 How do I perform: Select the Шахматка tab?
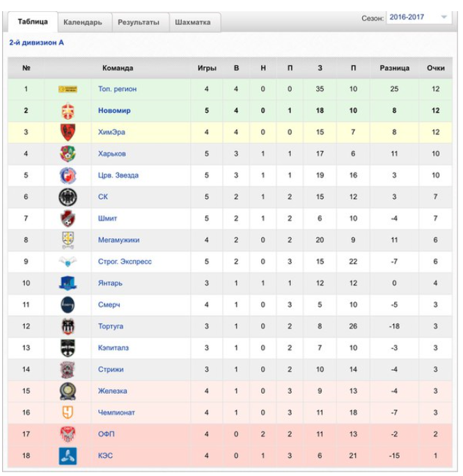tap(193, 22)
